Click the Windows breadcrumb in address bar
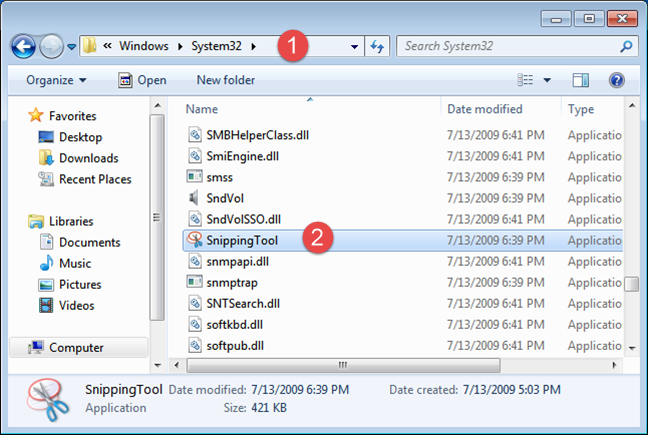648x435 pixels. pyautogui.click(x=144, y=46)
